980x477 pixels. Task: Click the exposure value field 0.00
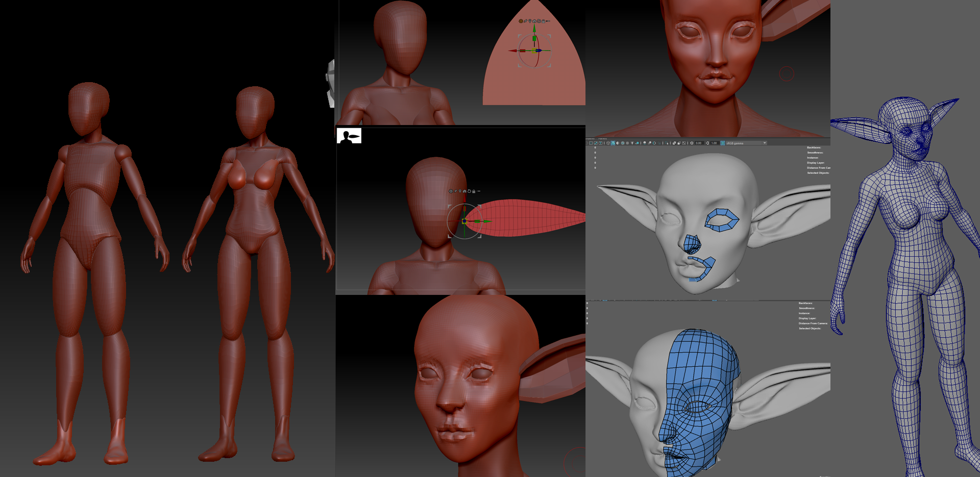click(x=699, y=143)
